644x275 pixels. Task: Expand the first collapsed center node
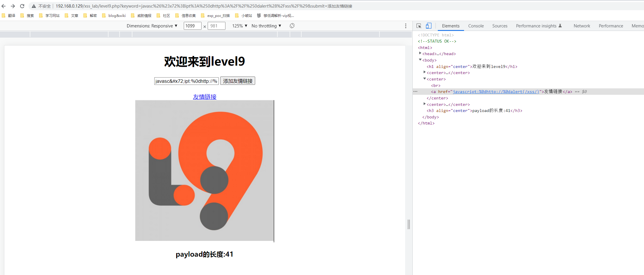pos(424,72)
